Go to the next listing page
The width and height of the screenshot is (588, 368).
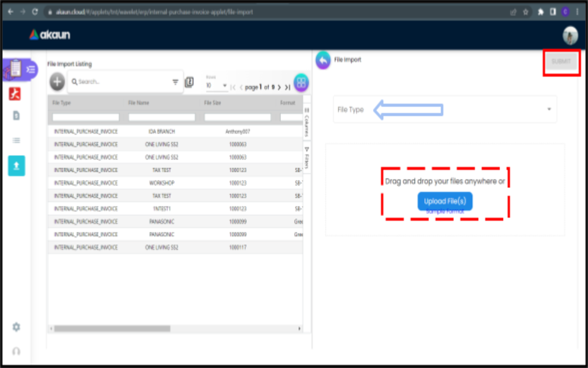pos(279,87)
